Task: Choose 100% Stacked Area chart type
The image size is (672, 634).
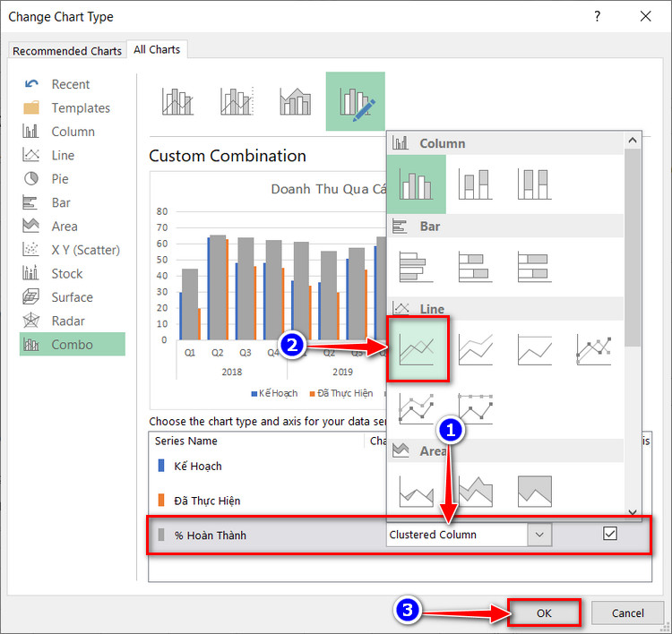Action: (534, 492)
